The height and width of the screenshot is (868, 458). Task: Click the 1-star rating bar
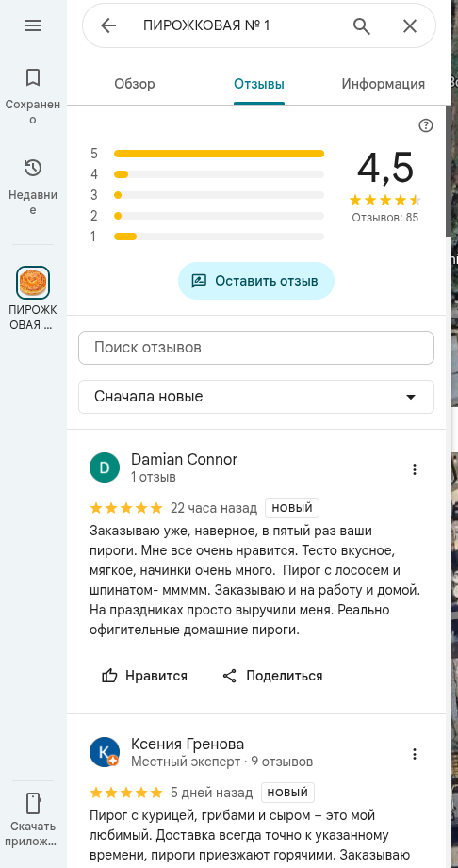coord(219,237)
